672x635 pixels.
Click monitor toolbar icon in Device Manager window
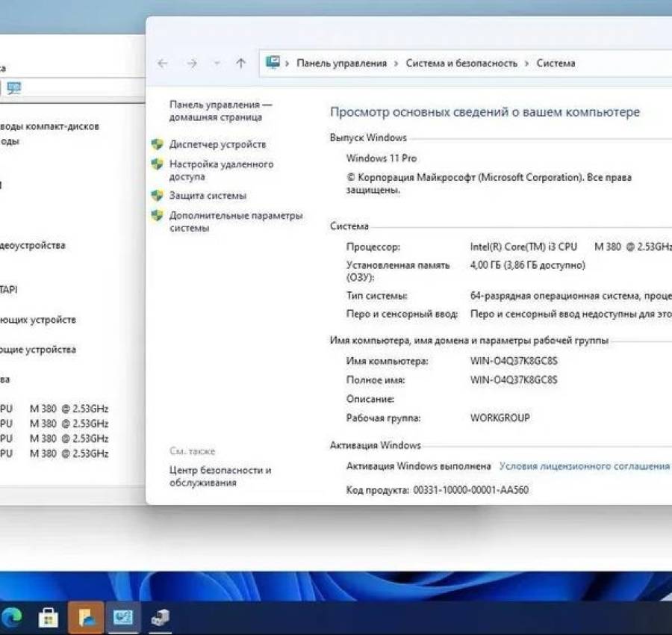click(14, 88)
